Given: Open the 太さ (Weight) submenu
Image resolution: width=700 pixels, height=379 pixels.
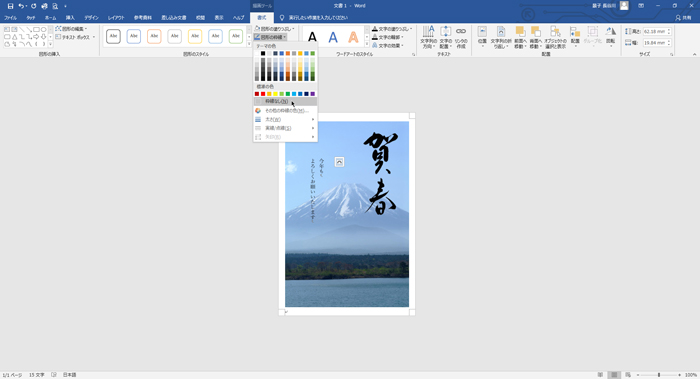Looking at the screenshot, I should [285, 120].
